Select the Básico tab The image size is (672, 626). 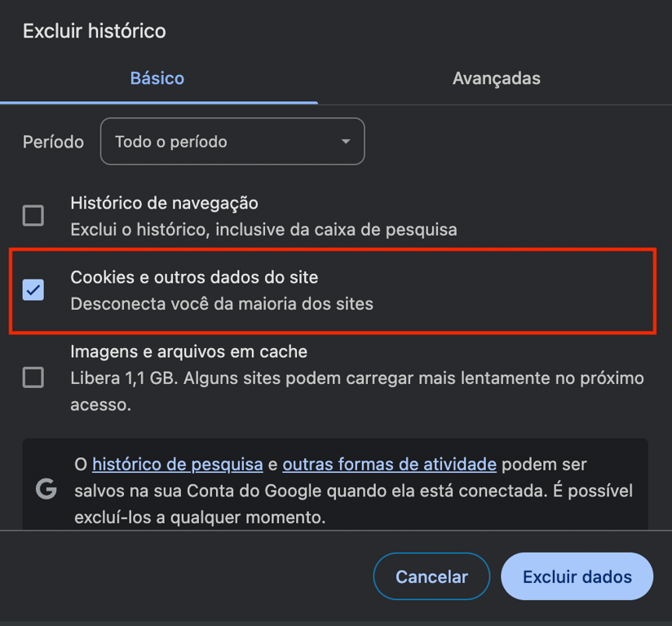coord(157,78)
